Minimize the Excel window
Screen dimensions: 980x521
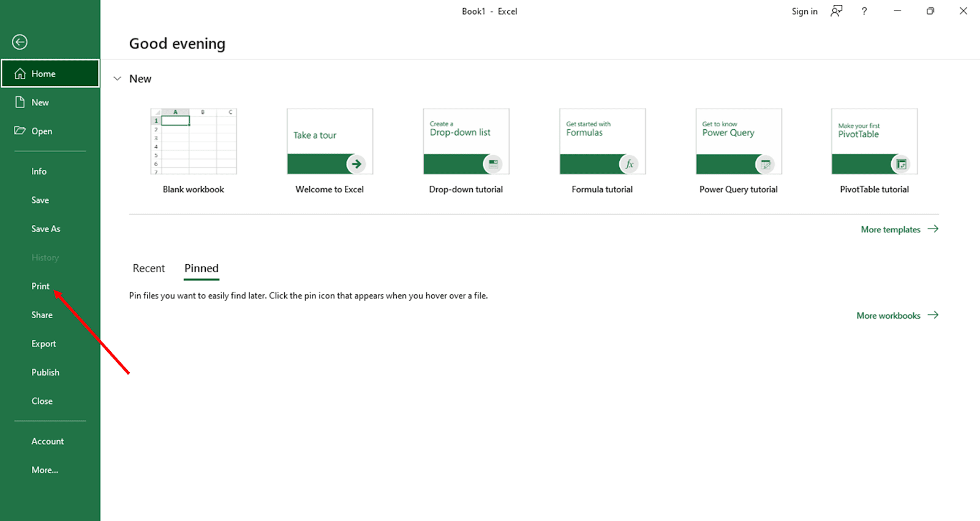point(897,11)
